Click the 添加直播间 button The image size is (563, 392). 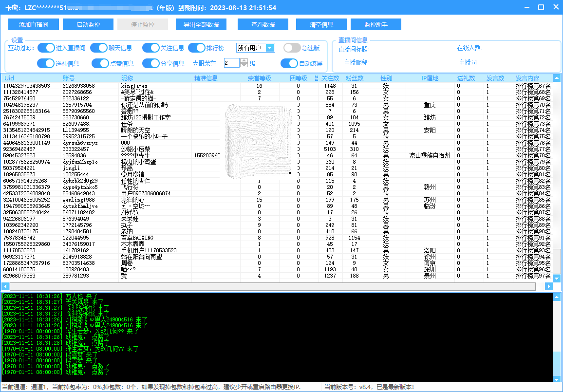pyautogui.click(x=34, y=25)
